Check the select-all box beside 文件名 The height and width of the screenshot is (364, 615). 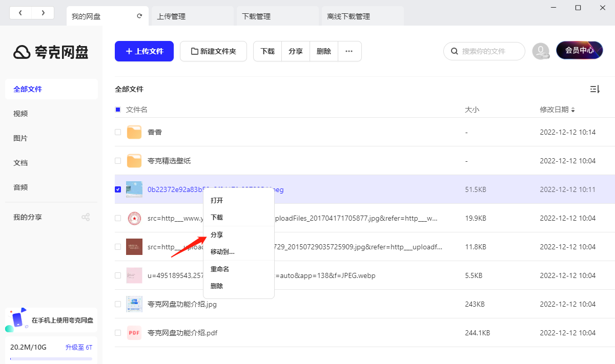click(x=118, y=109)
